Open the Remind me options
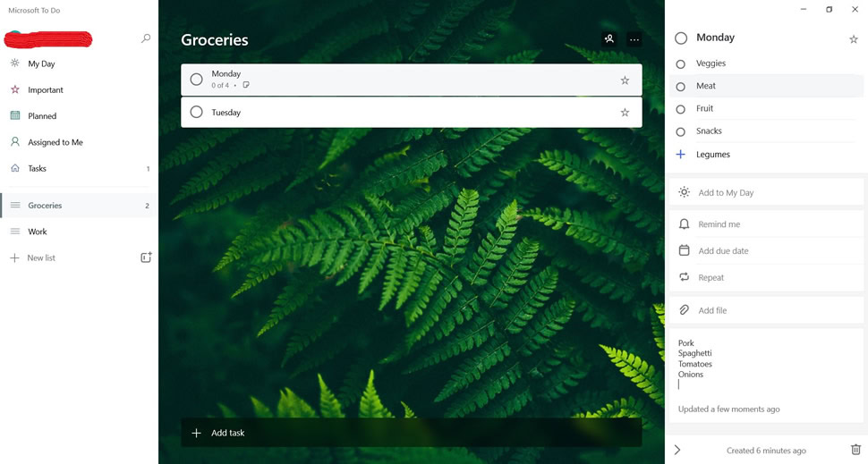The height and width of the screenshot is (464, 868). coord(767,224)
